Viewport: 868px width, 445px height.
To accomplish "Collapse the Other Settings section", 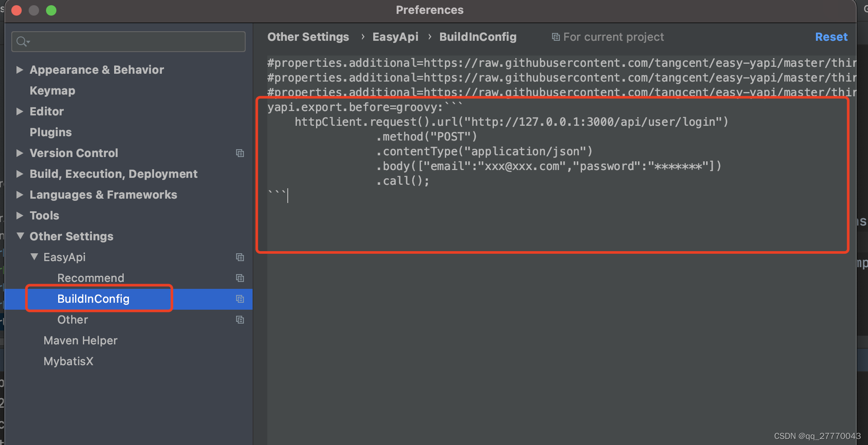I will click(20, 236).
